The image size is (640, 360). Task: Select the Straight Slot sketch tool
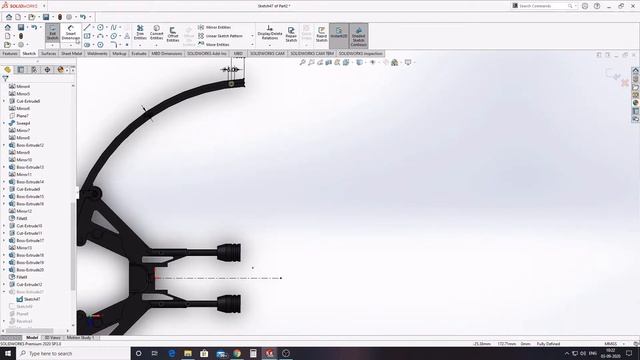click(x=87, y=44)
